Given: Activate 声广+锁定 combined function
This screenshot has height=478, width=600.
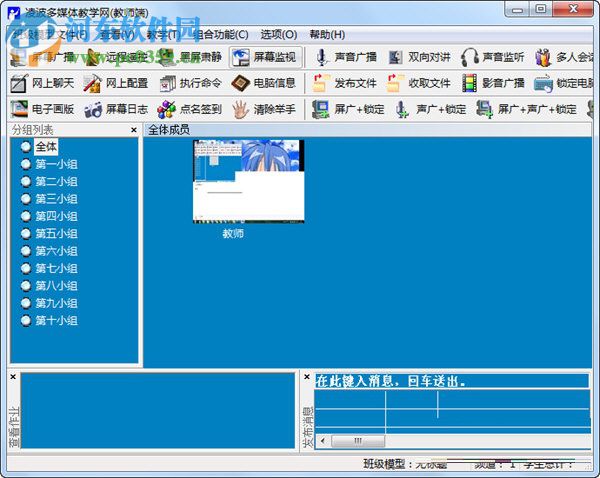Looking at the screenshot, I should (431, 109).
